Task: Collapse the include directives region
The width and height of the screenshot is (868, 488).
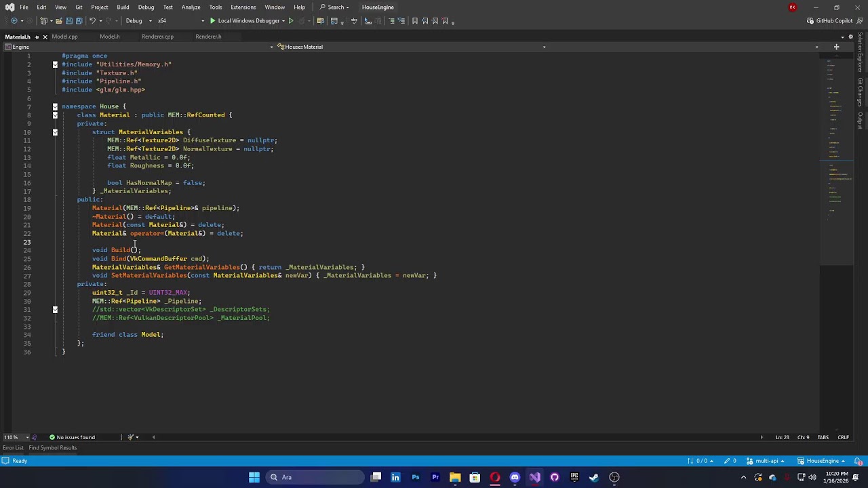Action: [x=55, y=64]
